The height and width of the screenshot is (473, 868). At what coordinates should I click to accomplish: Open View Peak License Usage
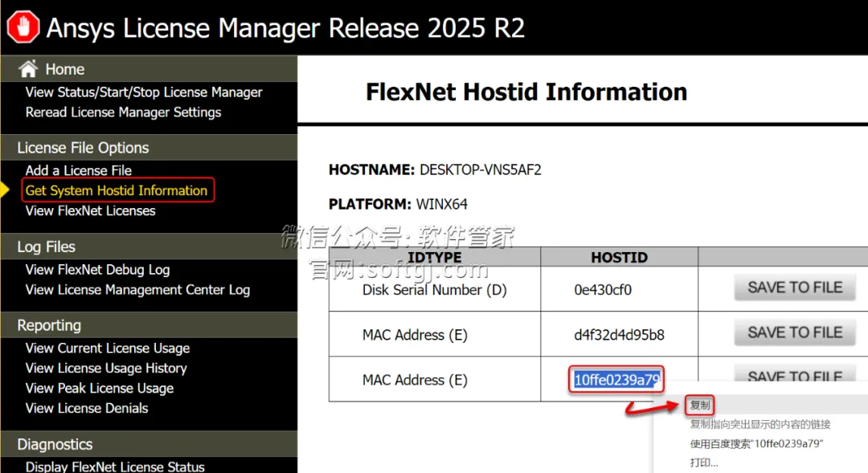coord(100,388)
